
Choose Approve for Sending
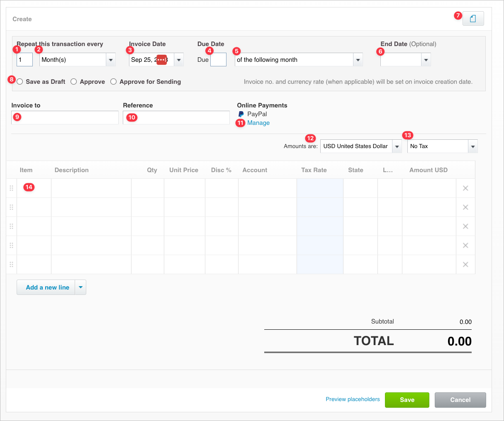click(x=113, y=81)
